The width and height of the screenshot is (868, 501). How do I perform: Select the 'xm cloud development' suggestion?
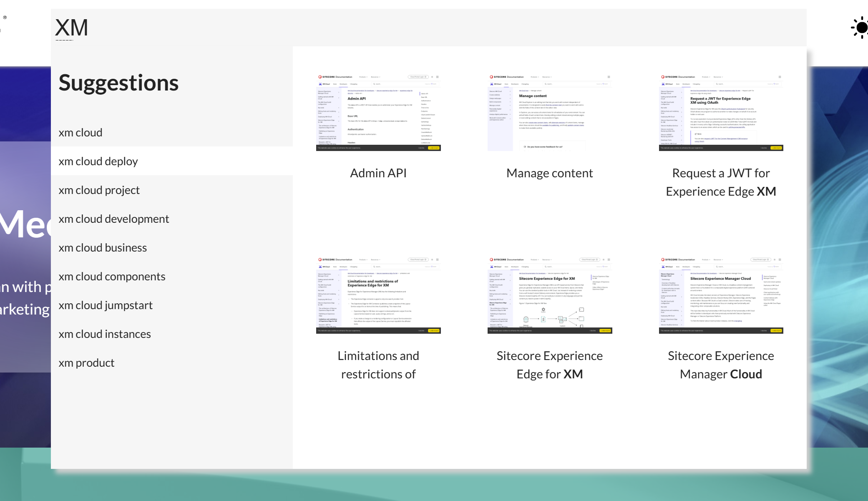point(172,219)
